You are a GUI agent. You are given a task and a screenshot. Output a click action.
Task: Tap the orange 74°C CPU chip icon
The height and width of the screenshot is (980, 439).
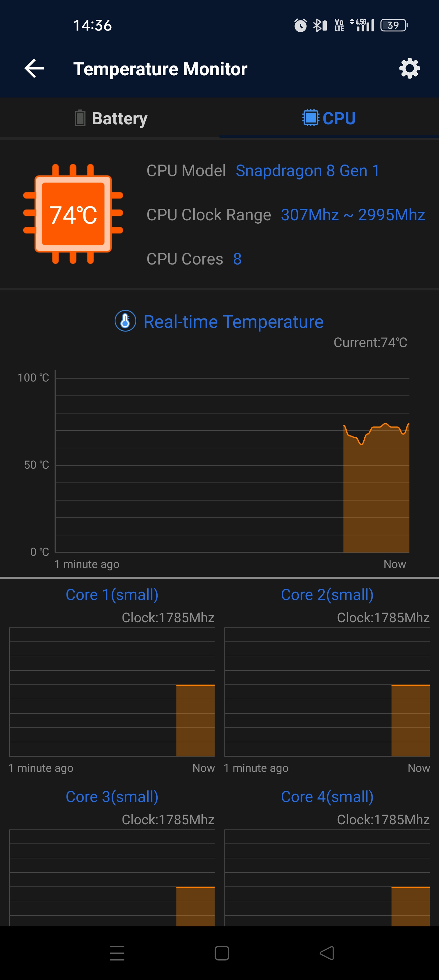(73, 214)
